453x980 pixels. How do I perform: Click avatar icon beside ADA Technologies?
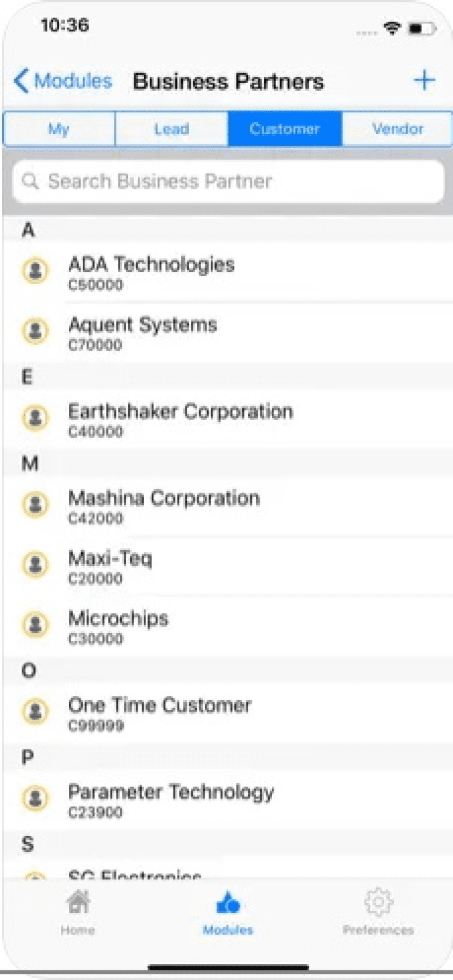35,271
